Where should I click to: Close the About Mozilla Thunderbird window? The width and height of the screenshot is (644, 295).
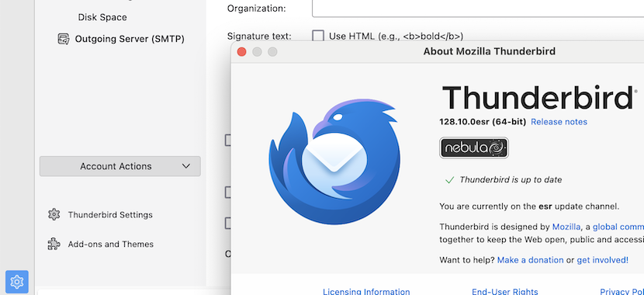[x=241, y=52]
